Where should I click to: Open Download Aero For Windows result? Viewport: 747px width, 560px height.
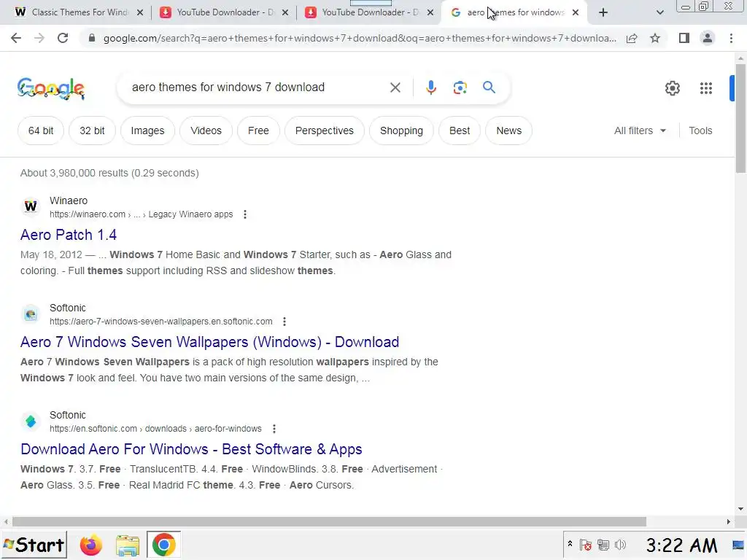coord(192,449)
